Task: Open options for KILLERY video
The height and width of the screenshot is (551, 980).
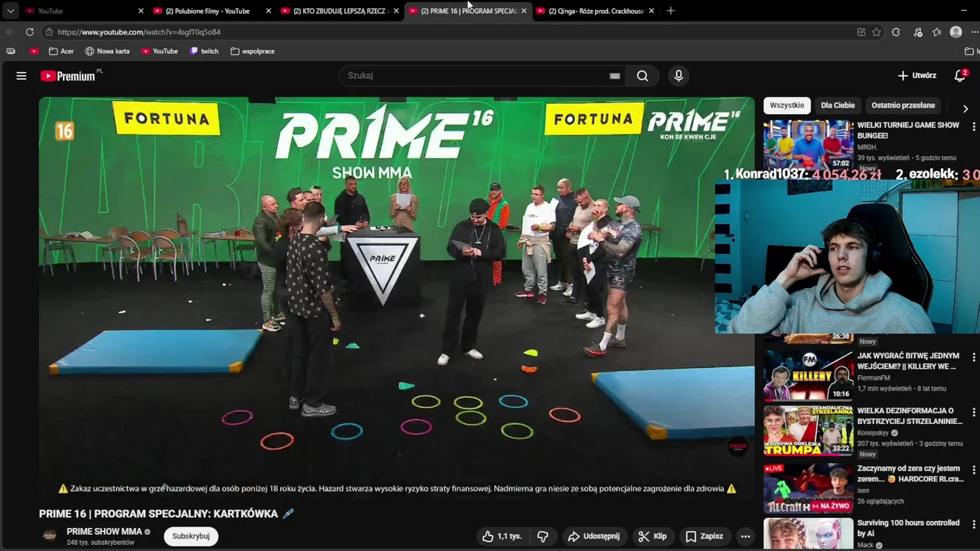Action: pyautogui.click(x=974, y=357)
